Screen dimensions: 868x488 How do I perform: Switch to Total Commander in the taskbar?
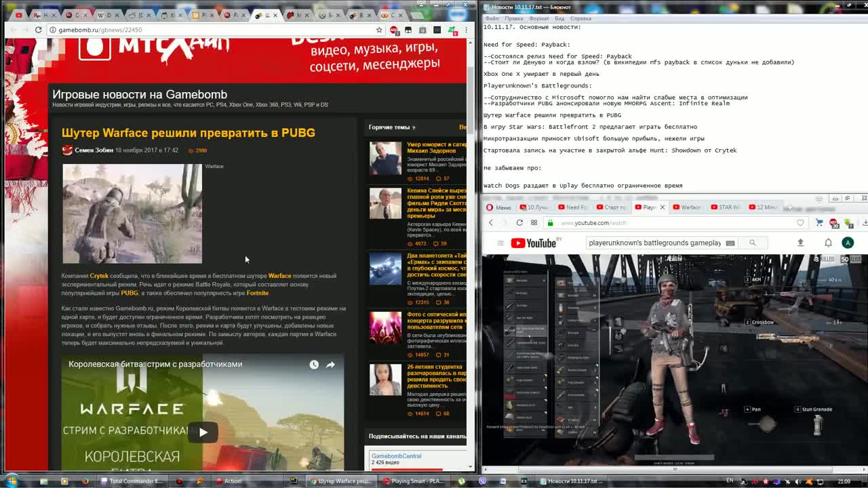[x=132, y=481]
